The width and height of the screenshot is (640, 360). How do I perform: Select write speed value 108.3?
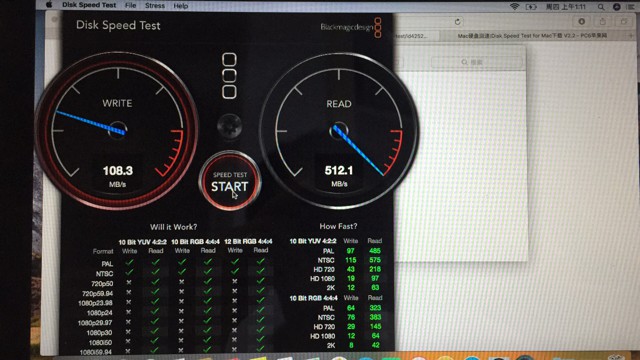point(118,170)
